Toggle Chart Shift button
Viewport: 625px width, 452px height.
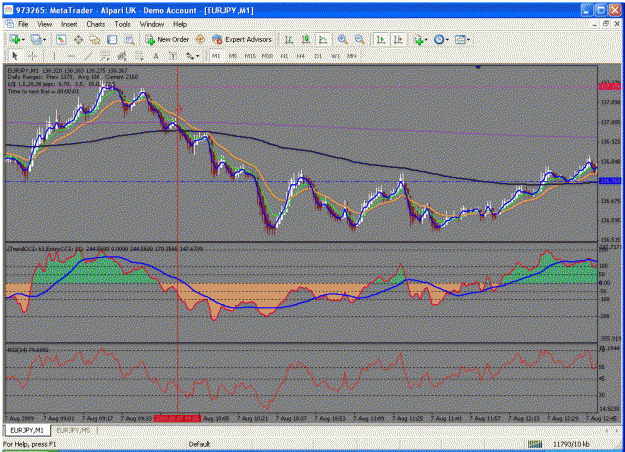coord(398,39)
